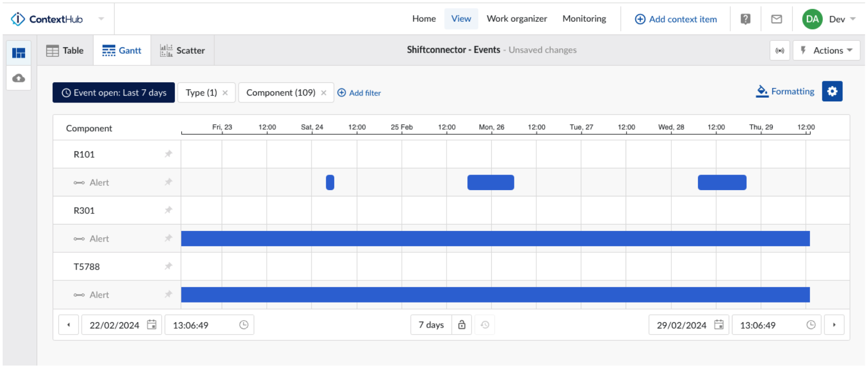Pin the T5788 component row
This screenshot has width=868, height=370.
(x=168, y=266)
